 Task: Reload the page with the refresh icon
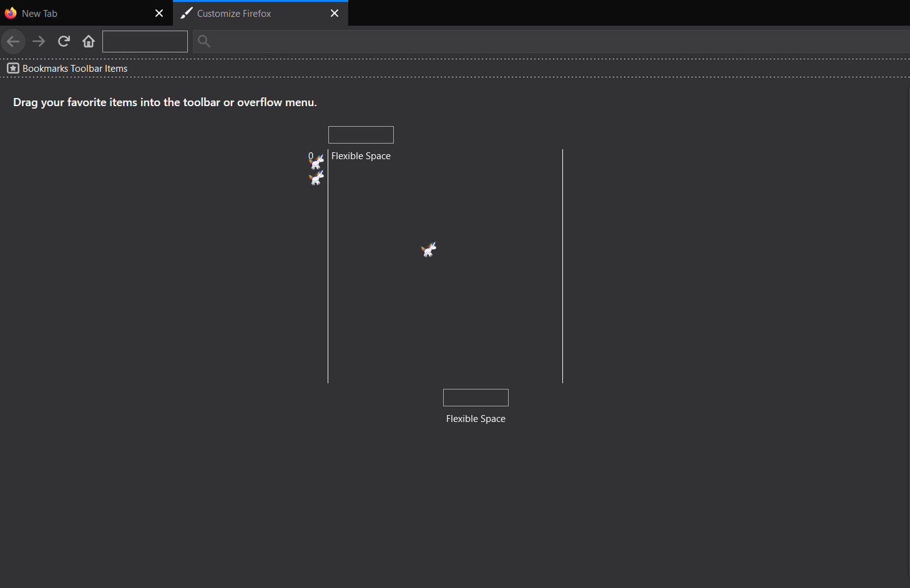click(x=64, y=42)
